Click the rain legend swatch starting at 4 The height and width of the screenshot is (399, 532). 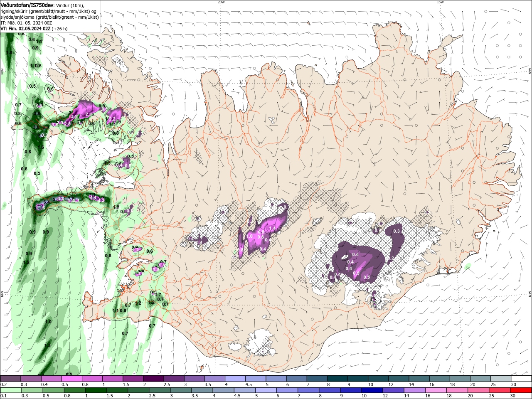(223, 390)
